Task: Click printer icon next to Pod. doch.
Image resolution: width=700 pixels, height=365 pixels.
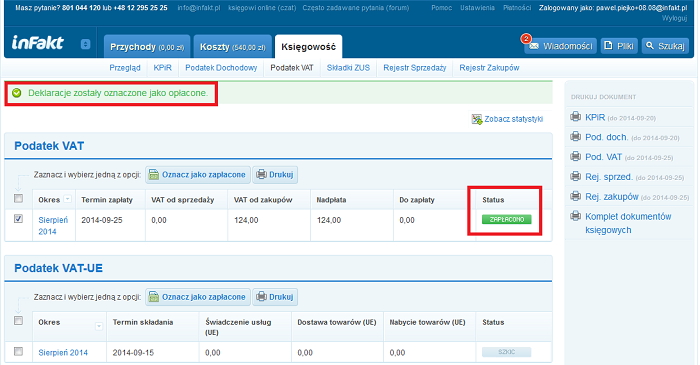Action: coord(575,137)
